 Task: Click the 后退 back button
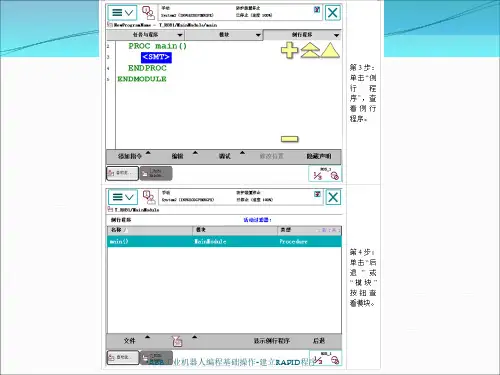coord(319,341)
